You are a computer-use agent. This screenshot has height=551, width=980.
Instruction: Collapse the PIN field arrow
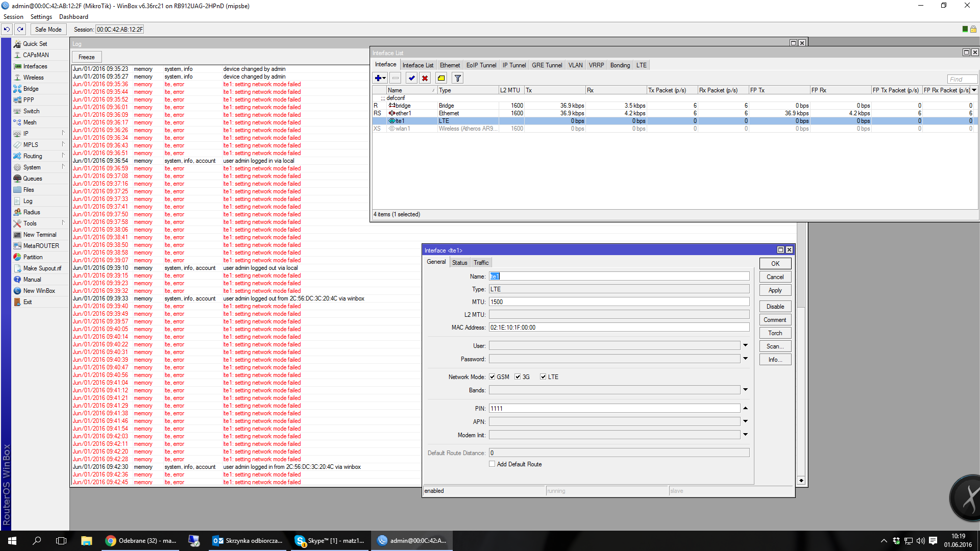745,409
